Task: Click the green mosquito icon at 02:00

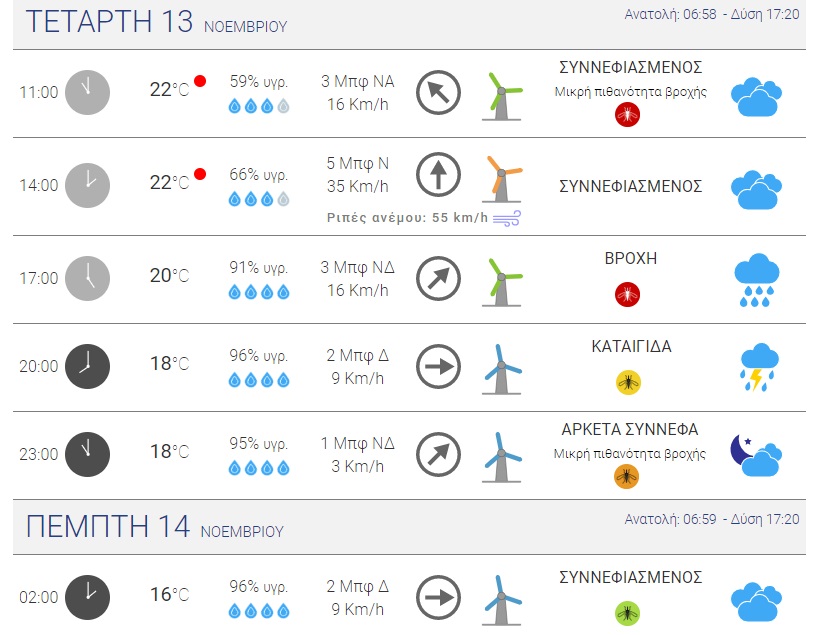Action: tap(627, 612)
